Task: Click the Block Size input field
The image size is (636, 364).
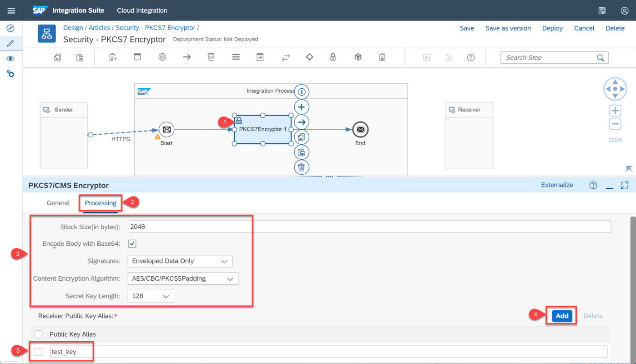Action: [x=369, y=227]
